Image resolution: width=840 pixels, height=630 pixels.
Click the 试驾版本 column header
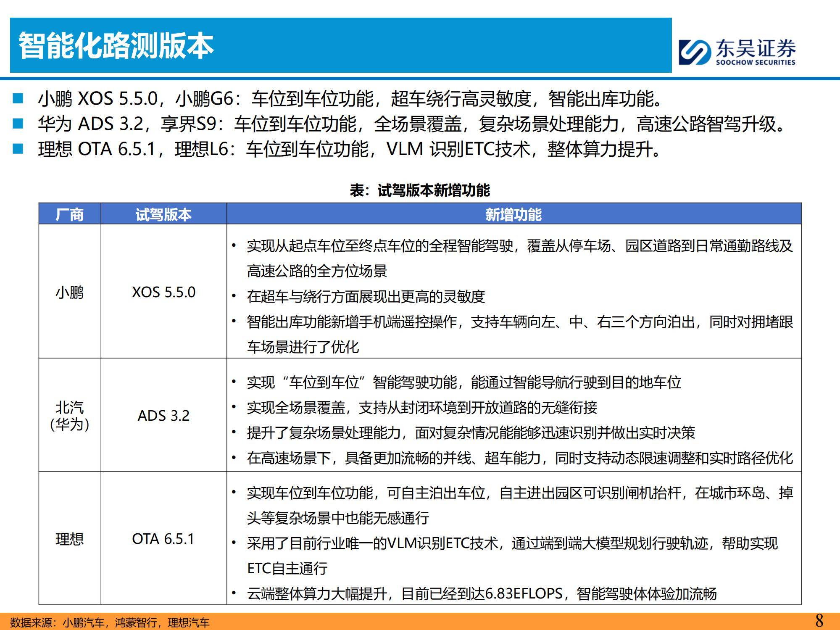coord(163,214)
